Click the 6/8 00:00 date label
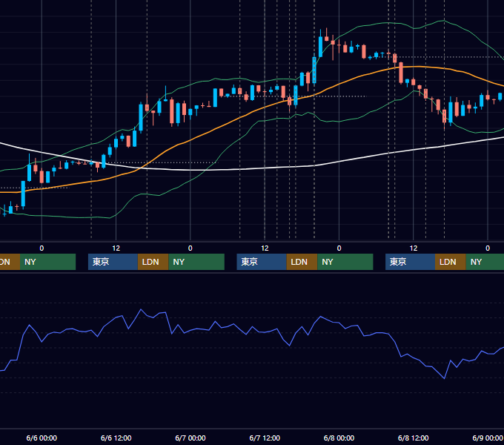The image size is (504, 445). [x=339, y=438]
